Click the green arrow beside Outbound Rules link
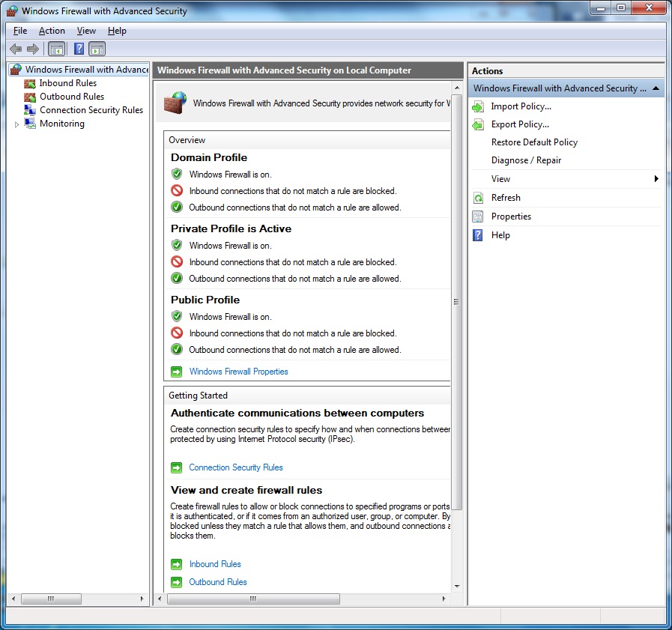The image size is (672, 630). coord(177,582)
